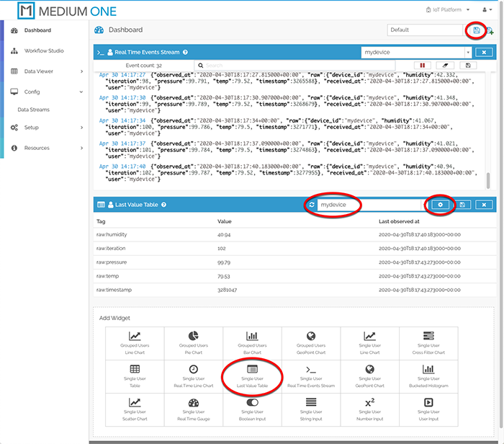Save the current dashboard
Viewport: 504px width, 444px height.
pos(476,30)
